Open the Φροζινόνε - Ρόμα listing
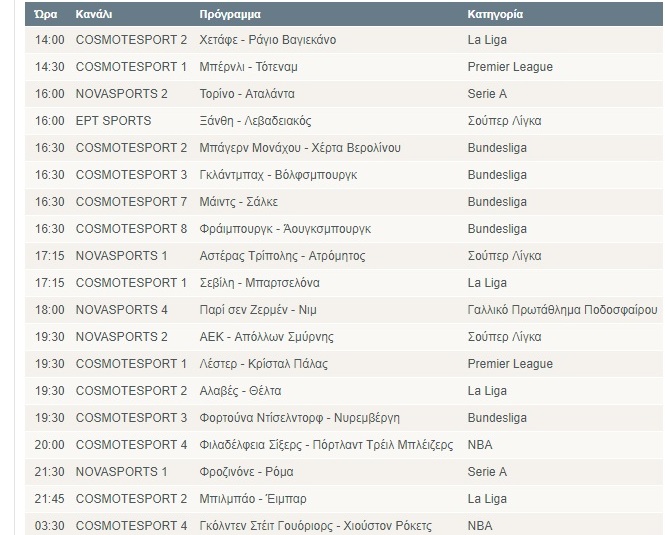The image size is (665, 535). (246, 472)
